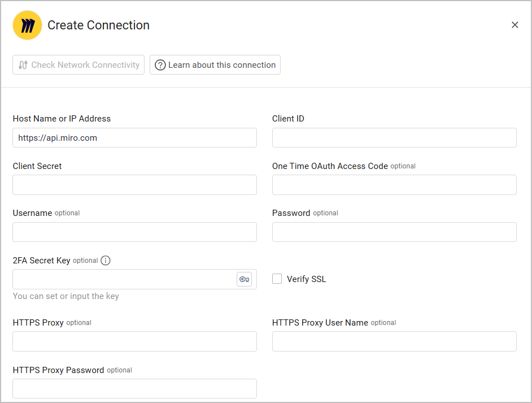Click the question mark help icon
This screenshot has height=403, width=532.
[x=160, y=65]
